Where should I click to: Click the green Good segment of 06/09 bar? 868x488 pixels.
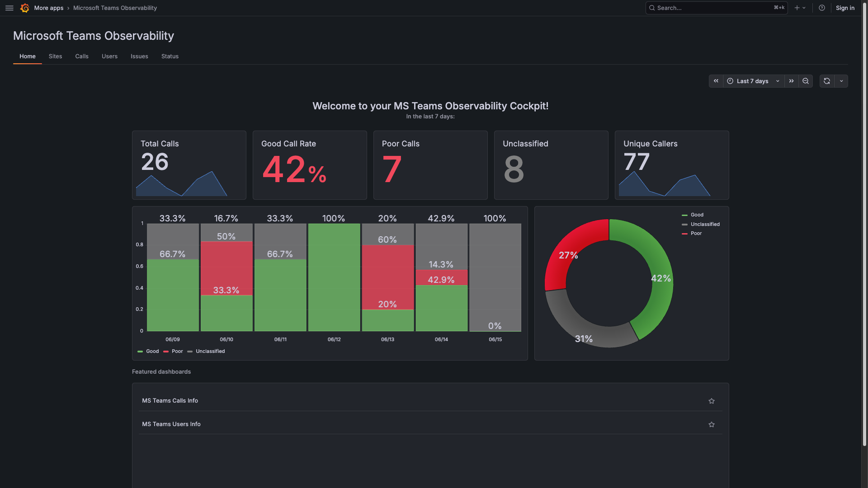pyautogui.click(x=173, y=295)
